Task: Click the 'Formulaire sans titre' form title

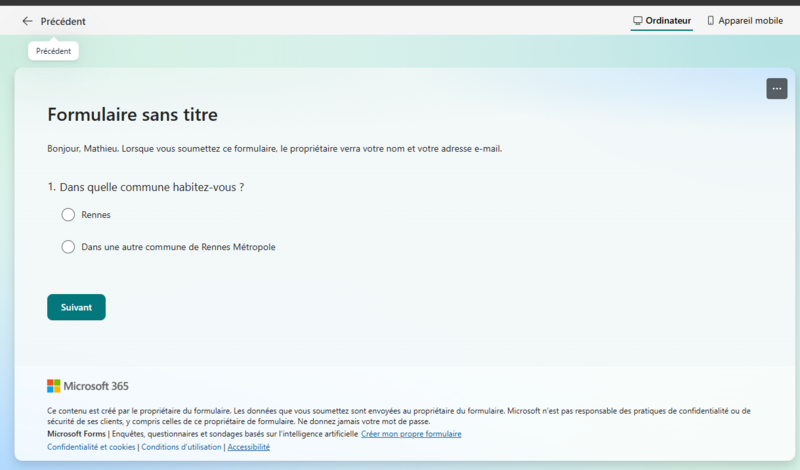Action: point(132,115)
